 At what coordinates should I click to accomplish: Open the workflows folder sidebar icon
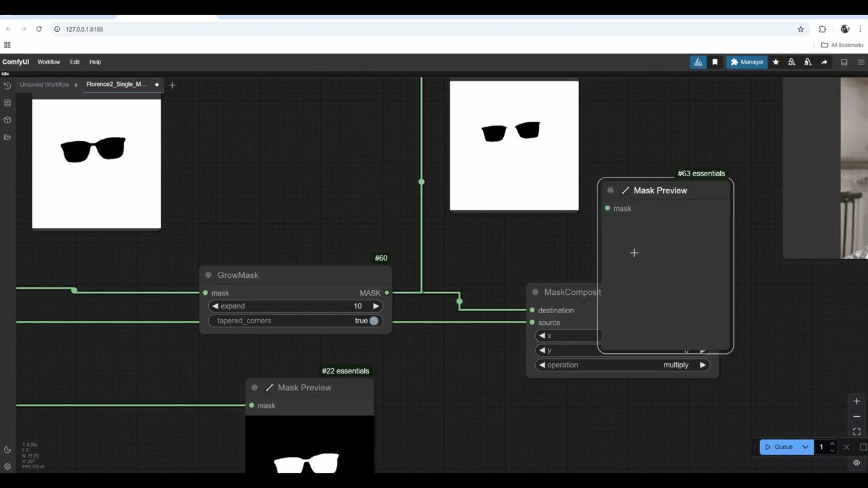[7, 137]
